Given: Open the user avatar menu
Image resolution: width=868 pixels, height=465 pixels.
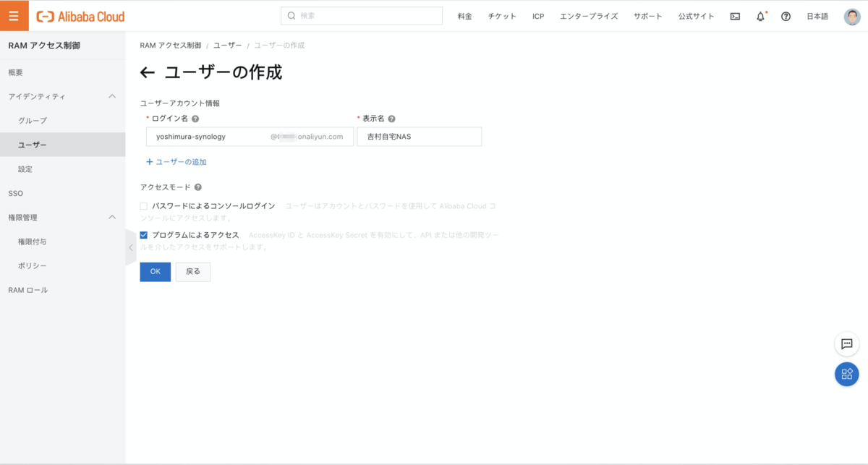Looking at the screenshot, I should click(x=852, y=16).
